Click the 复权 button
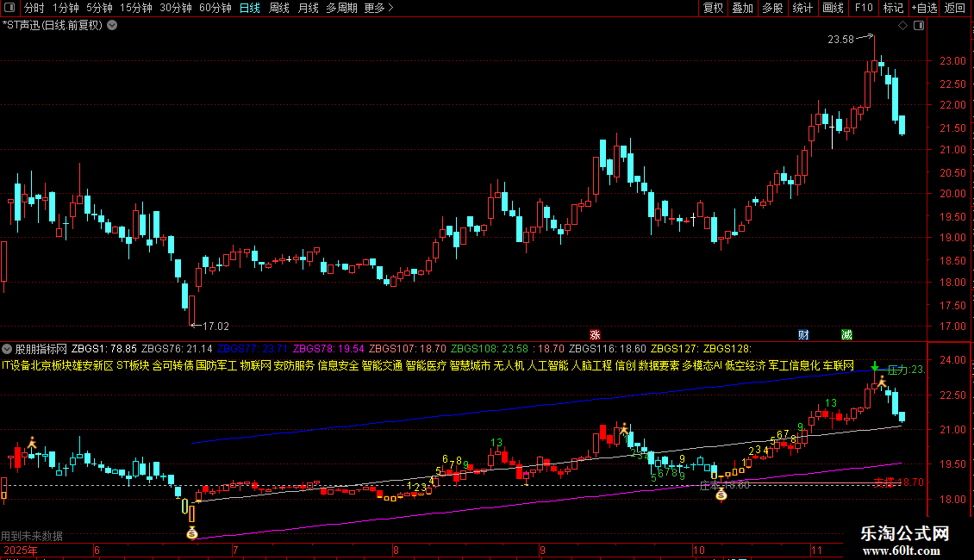The image size is (974, 560). pyautogui.click(x=713, y=8)
